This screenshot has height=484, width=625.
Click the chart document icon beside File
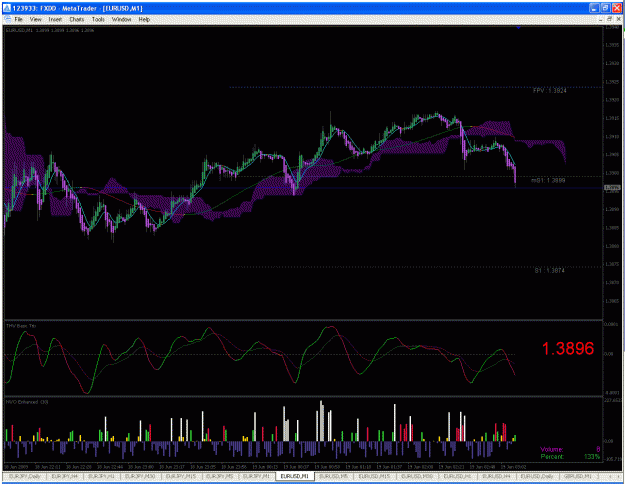click(x=7, y=19)
